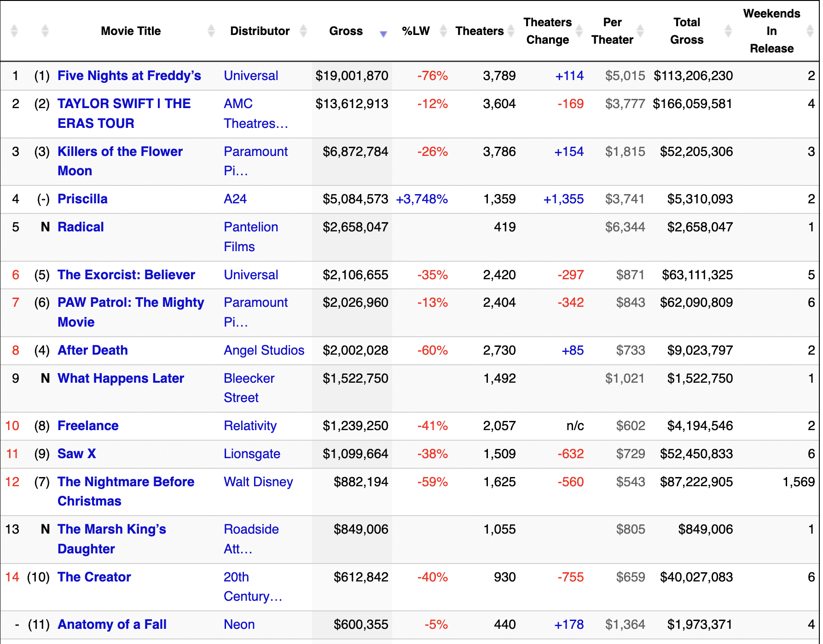Click gross value $600,355
Viewport: 823px width, 644px height.
[361, 624]
